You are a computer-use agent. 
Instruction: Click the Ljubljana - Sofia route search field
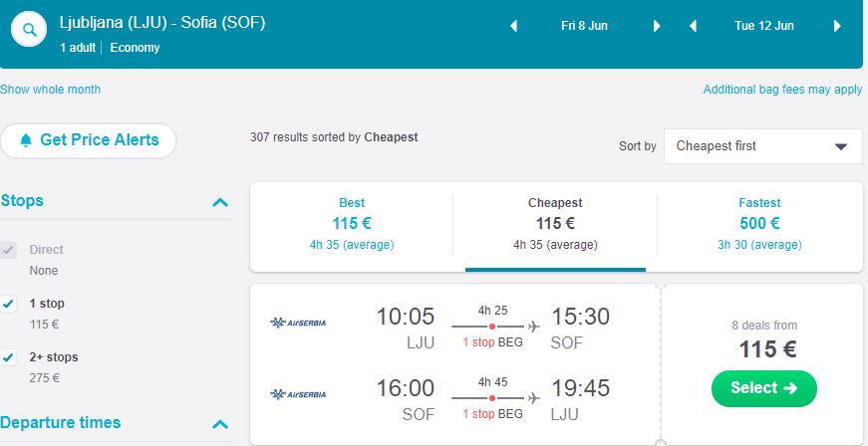click(162, 22)
